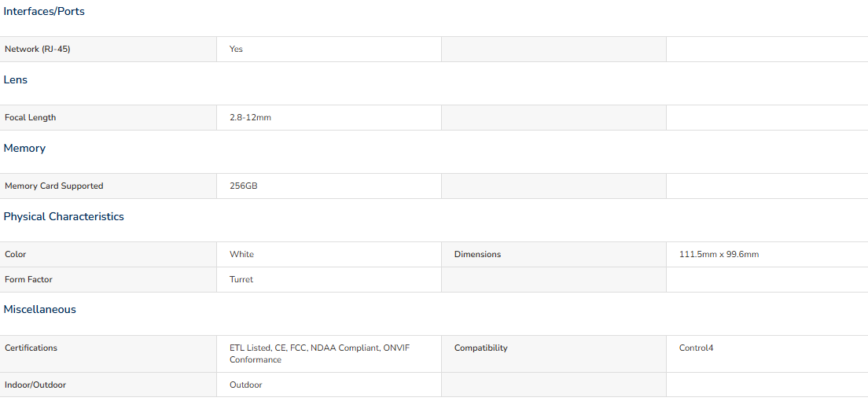Click the 111.5mm x 99.6mm value
This screenshot has width=868, height=405.
click(x=719, y=254)
